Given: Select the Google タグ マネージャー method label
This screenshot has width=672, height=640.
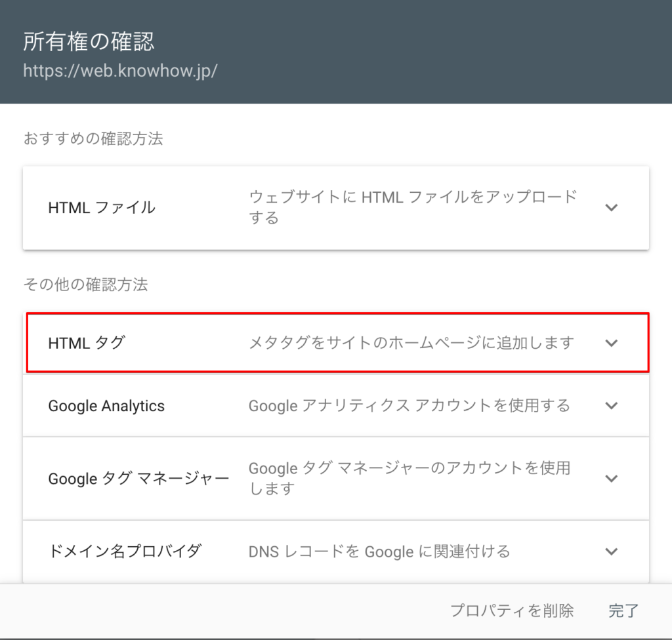Looking at the screenshot, I should [138, 479].
